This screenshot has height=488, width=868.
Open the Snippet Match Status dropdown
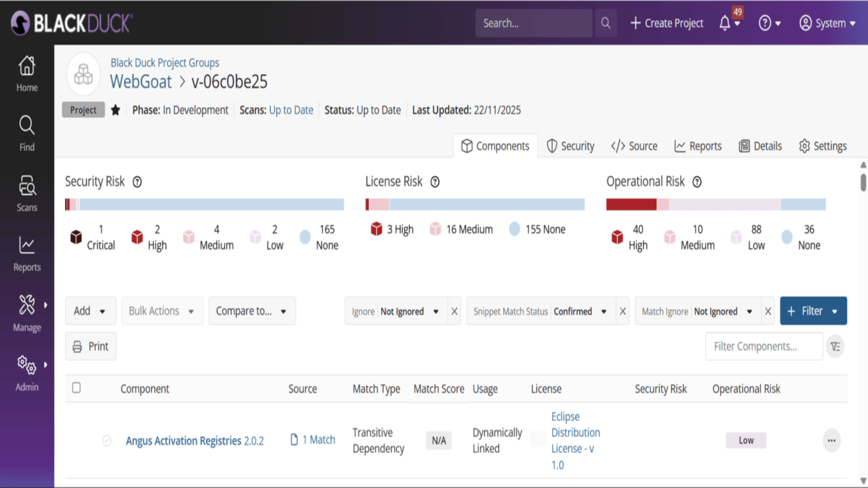point(541,311)
